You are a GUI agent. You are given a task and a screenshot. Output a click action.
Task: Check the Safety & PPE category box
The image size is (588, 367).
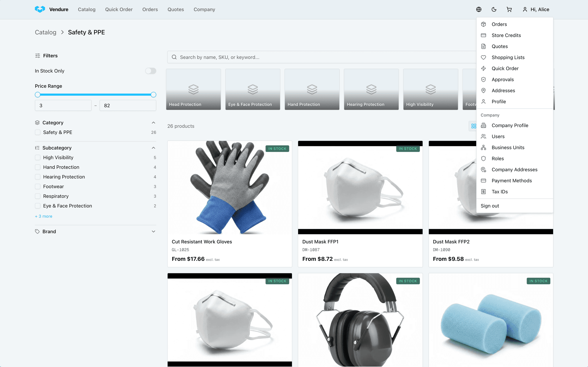[38, 132]
